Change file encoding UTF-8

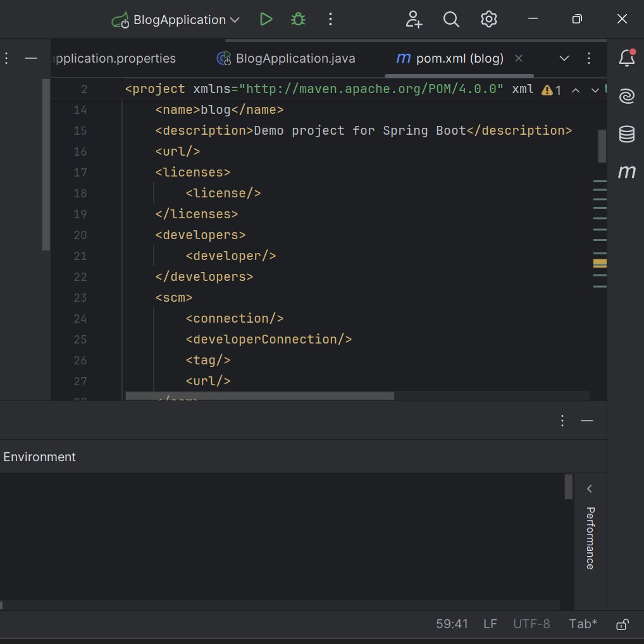531,624
